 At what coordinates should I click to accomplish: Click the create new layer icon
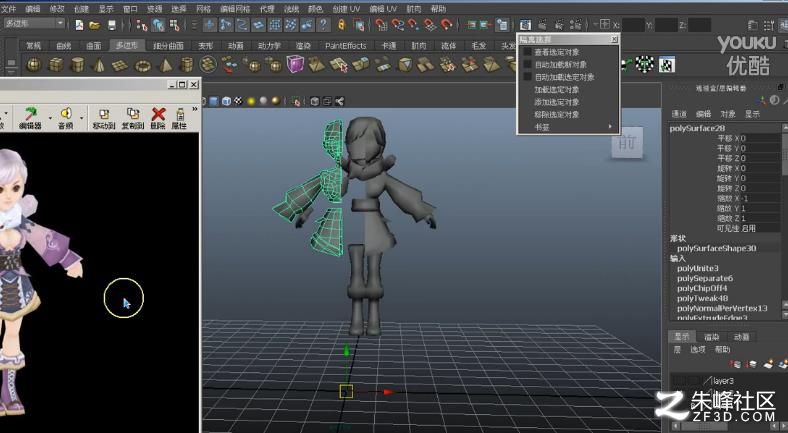pos(770,364)
